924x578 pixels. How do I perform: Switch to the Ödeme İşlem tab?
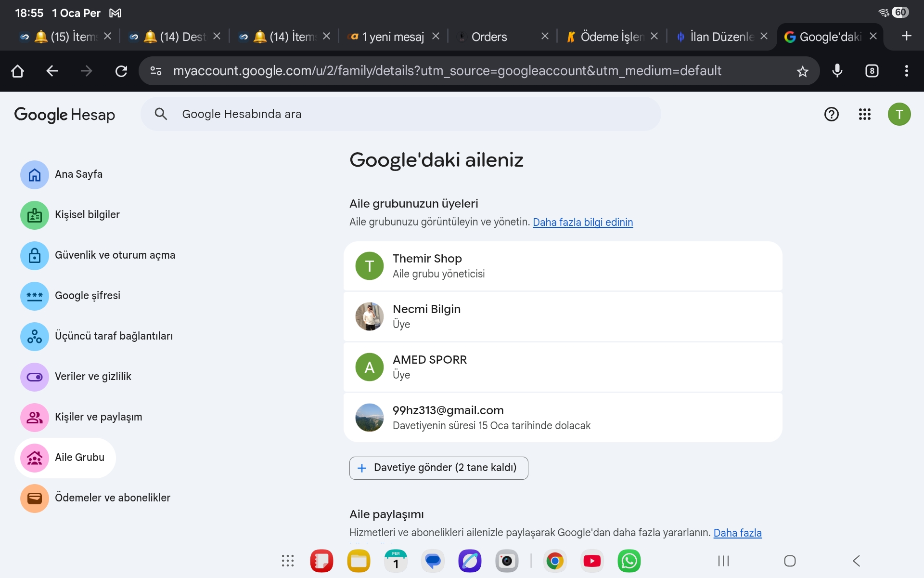(612, 37)
